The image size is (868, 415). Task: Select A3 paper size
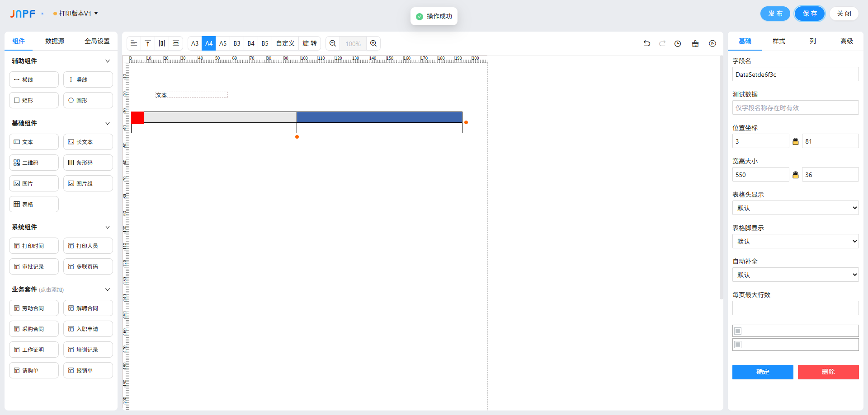tap(195, 43)
